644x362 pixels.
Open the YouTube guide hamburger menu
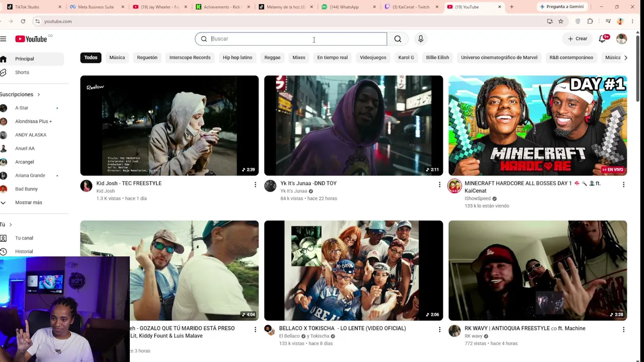click(3, 39)
